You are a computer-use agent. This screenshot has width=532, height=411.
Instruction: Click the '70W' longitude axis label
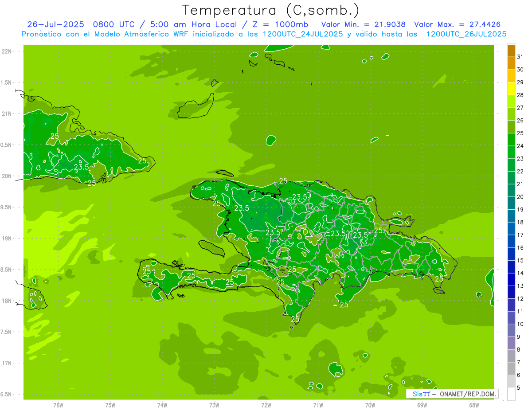pos(370,405)
